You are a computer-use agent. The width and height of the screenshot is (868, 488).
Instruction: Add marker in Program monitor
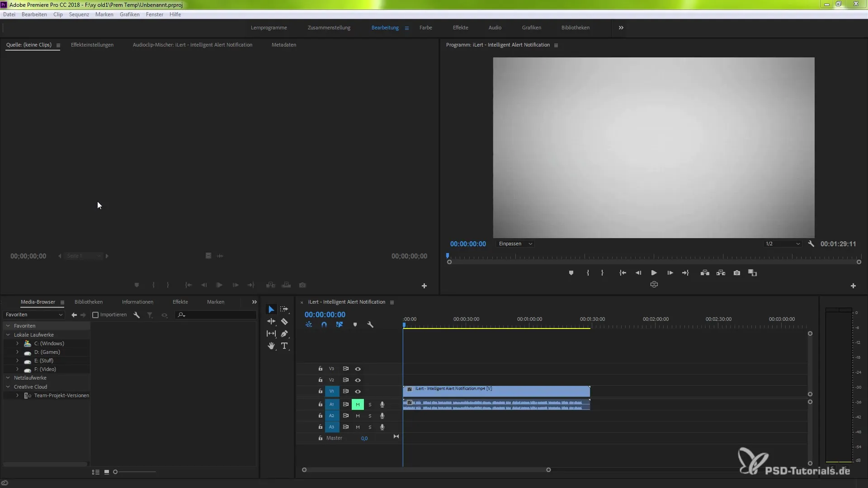point(571,273)
